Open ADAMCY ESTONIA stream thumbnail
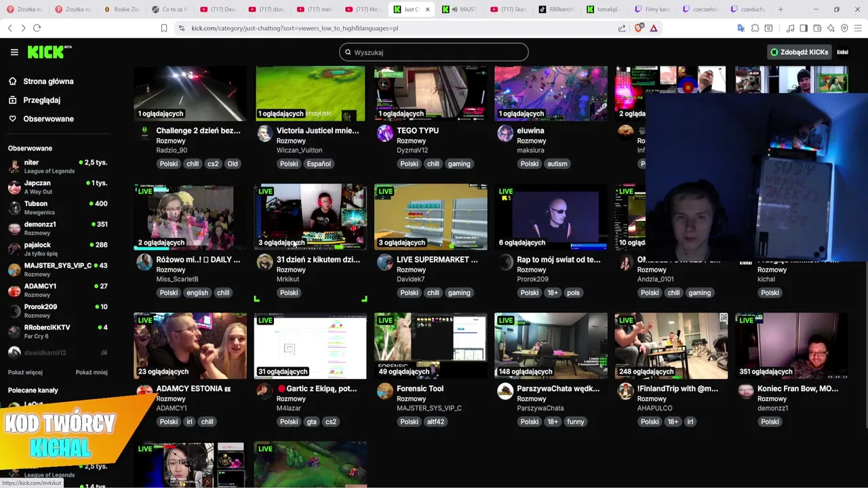This screenshot has height=488, width=868. click(x=191, y=346)
